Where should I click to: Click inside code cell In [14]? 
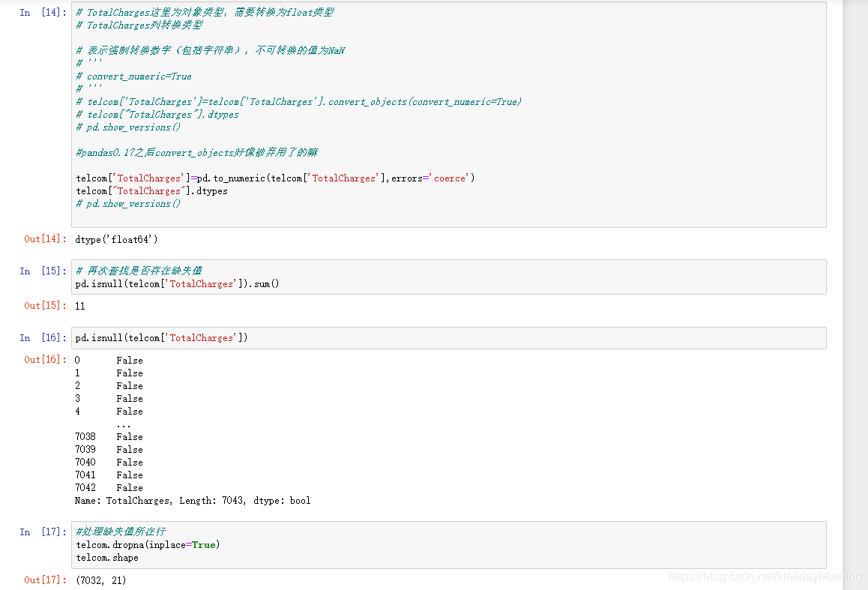tap(448, 115)
